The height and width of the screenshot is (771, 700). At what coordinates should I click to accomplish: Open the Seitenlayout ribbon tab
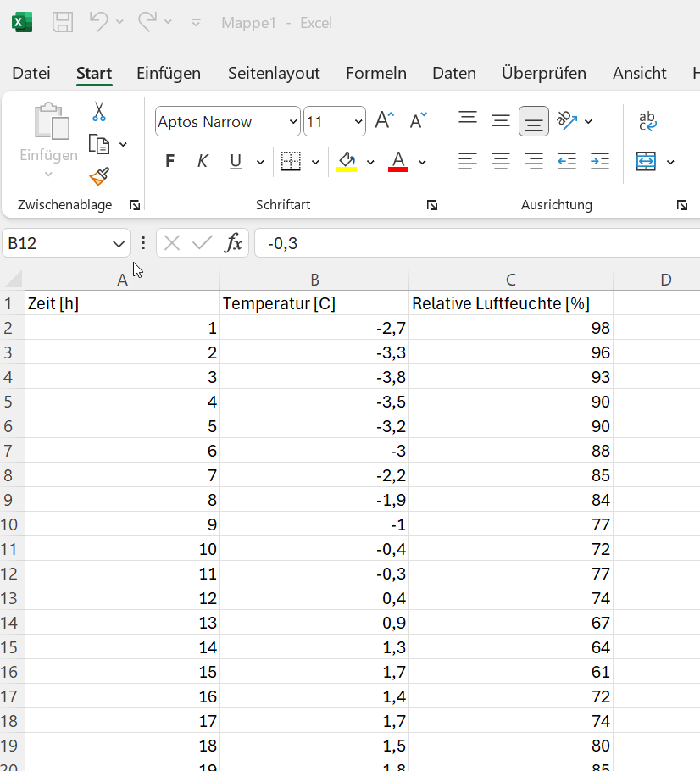click(x=274, y=73)
